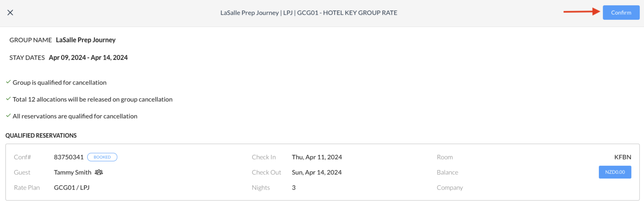Viewport: 644px width, 212px height.
Task: Click the Company field label
Action: [450, 188]
